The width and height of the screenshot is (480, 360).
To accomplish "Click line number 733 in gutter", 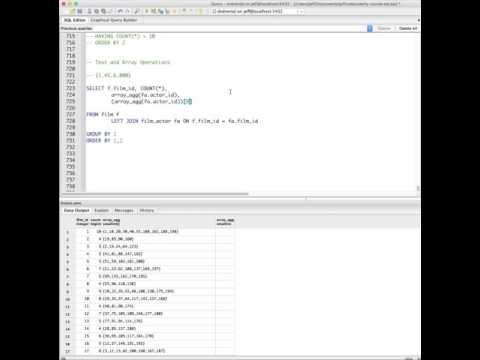I will pos(71,154).
